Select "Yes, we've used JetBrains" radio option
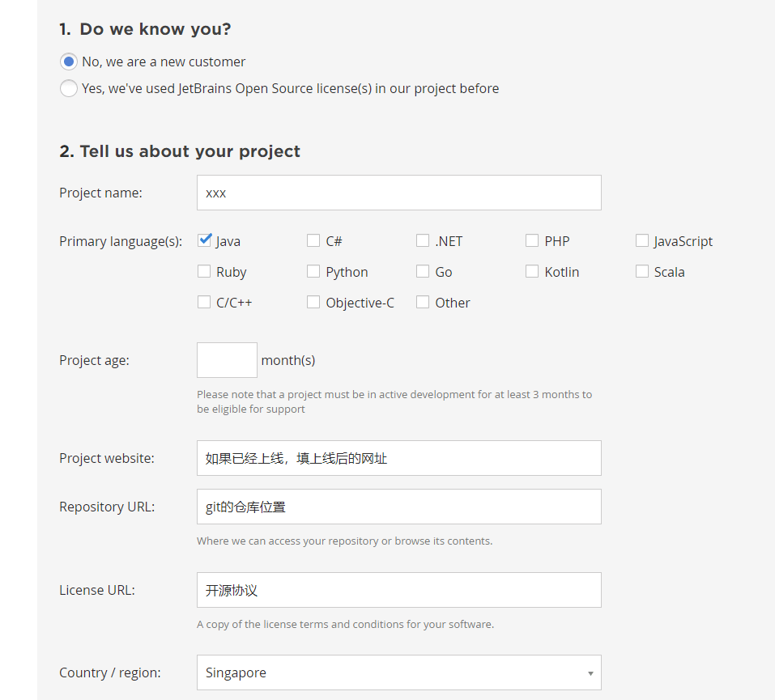 point(69,88)
